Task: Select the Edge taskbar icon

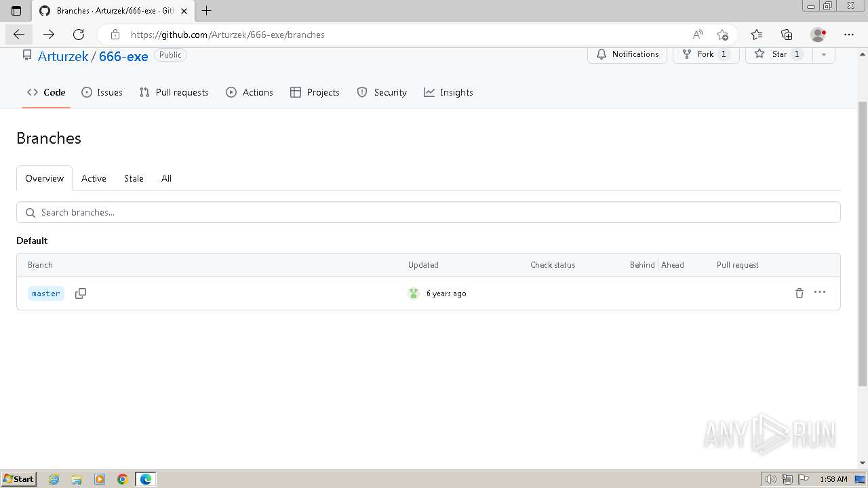Action: (146, 479)
